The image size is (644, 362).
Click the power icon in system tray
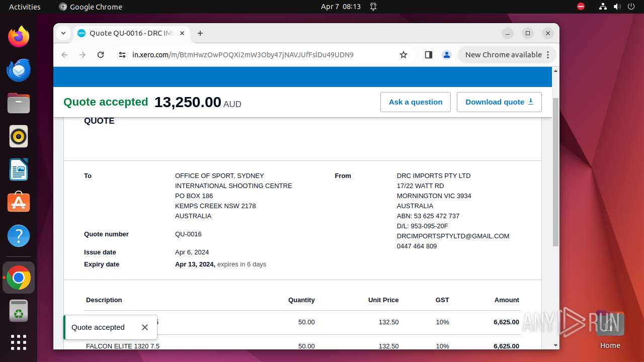[631, 7]
